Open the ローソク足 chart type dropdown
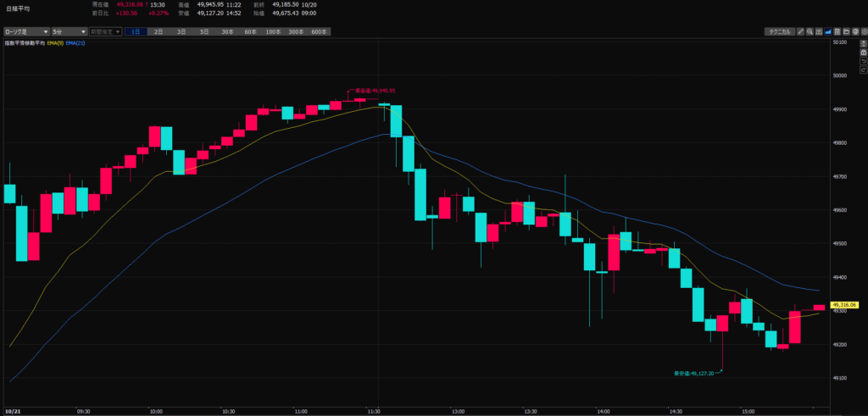This screenshot has width=868, height=416. (x=25, y=31)
